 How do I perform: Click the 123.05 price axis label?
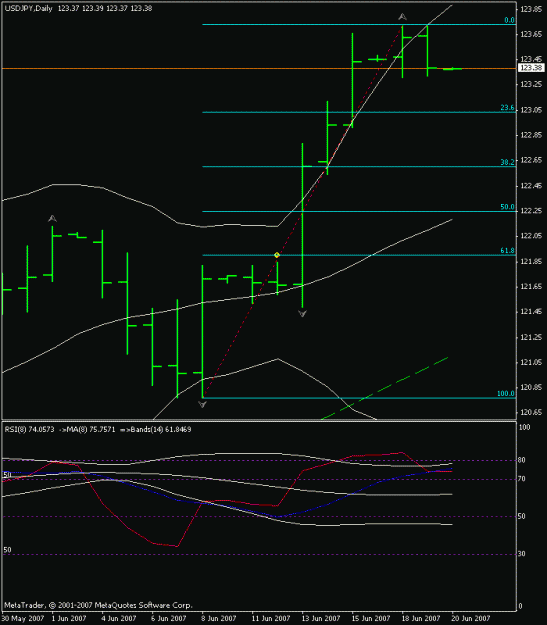531,110
